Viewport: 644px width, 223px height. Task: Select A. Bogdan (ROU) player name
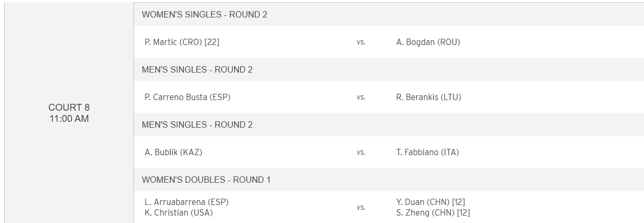(428, 42)
